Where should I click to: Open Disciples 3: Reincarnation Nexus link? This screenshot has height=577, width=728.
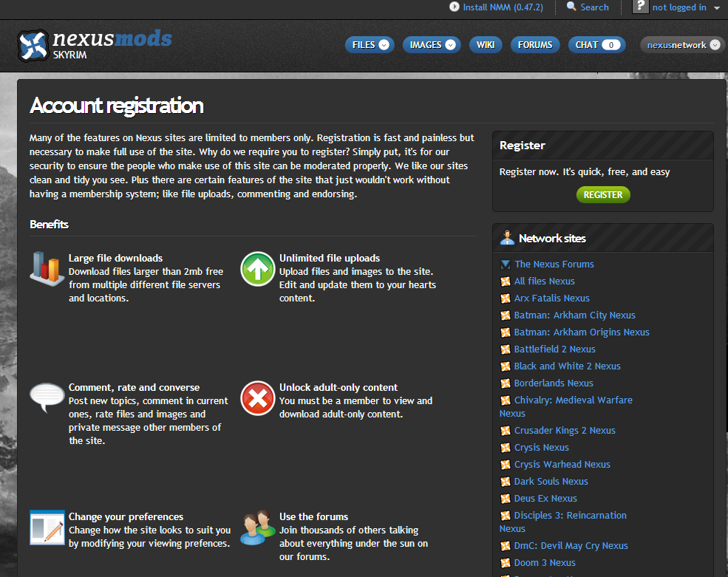(563, 522)
